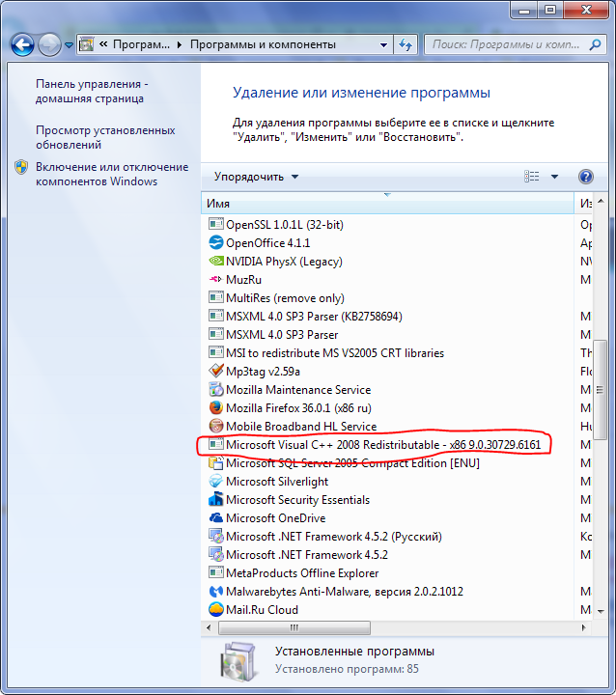Click the vertical scrollbar up arrow

601,201
